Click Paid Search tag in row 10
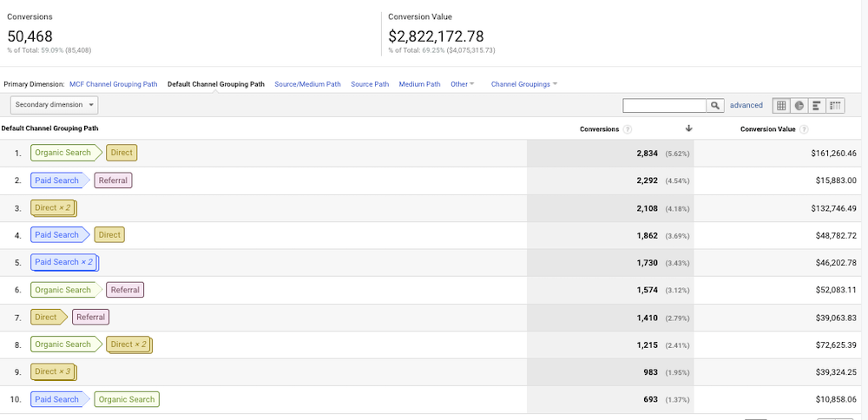This screenshot has width=868, height=420. (x=61, y=399)
